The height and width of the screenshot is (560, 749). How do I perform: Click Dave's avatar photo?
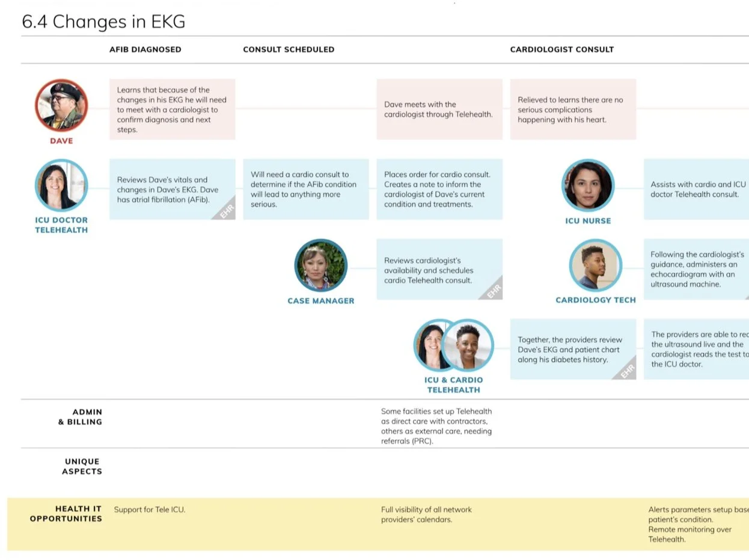pyautogui.click(x=61, y=106)
